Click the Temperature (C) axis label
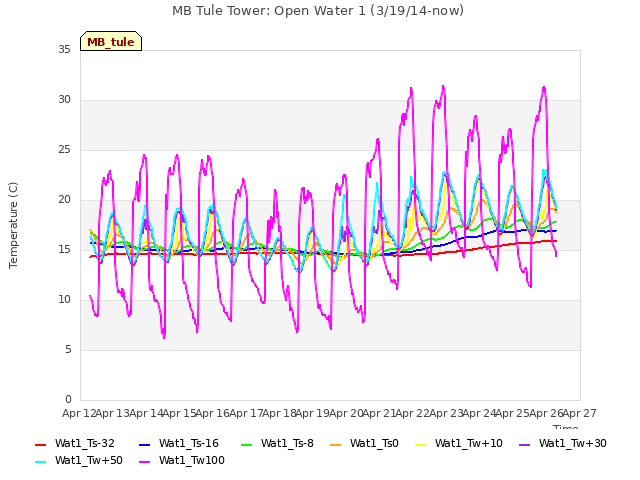640x480 pixels. click(x=13, y=225)
